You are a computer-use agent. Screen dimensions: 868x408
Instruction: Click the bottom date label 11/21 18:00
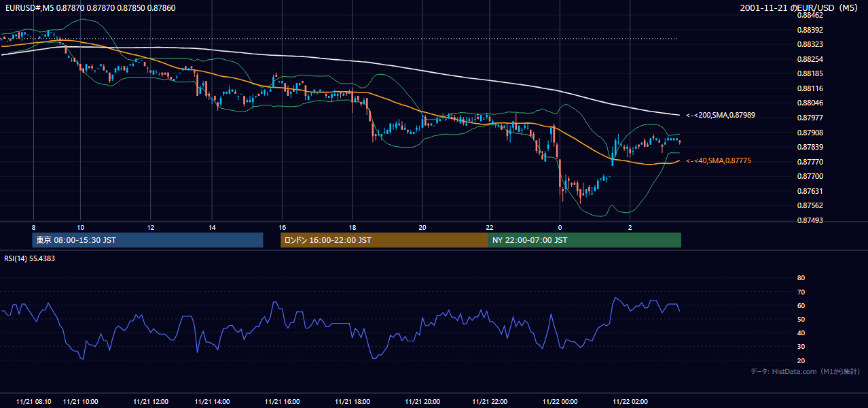(x=352, y=402)
